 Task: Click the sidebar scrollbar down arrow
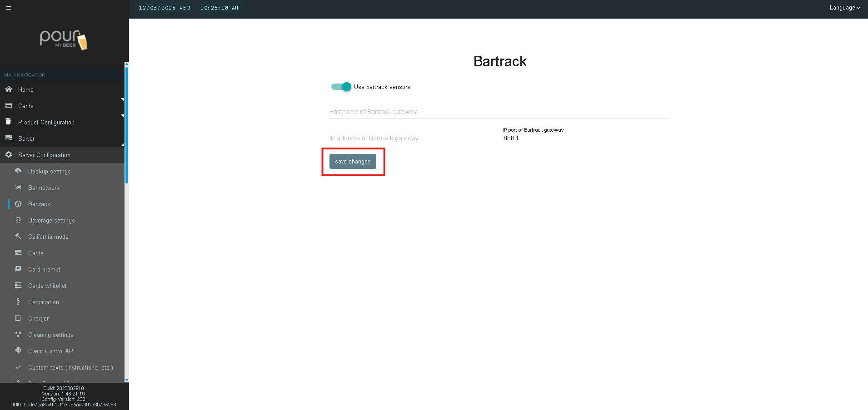point(127,380)
